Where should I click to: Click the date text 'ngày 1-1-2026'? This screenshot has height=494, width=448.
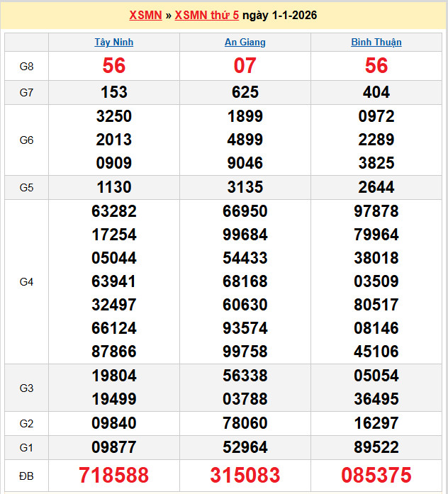[279, 16]
